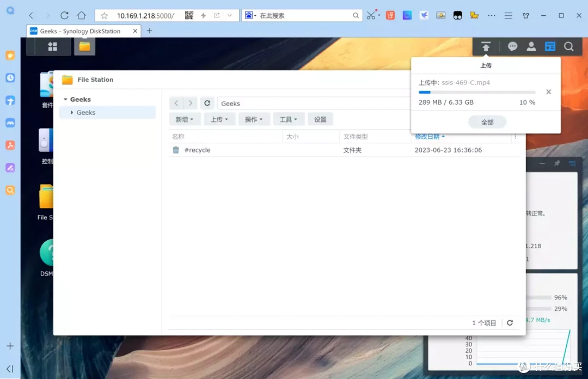Click the favorites star sidebar icon

coord(10,55)
